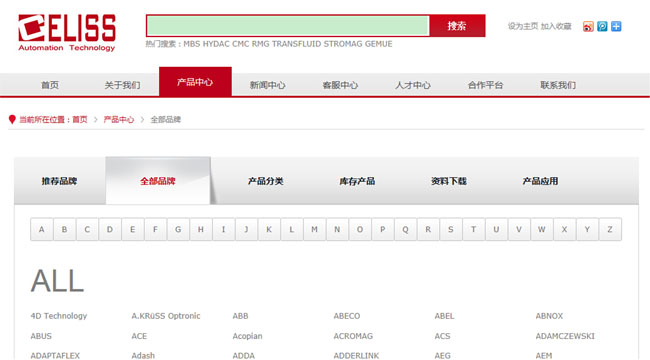
Task: Select hot search term HYDAC
Action: click(x=216, y=44)
